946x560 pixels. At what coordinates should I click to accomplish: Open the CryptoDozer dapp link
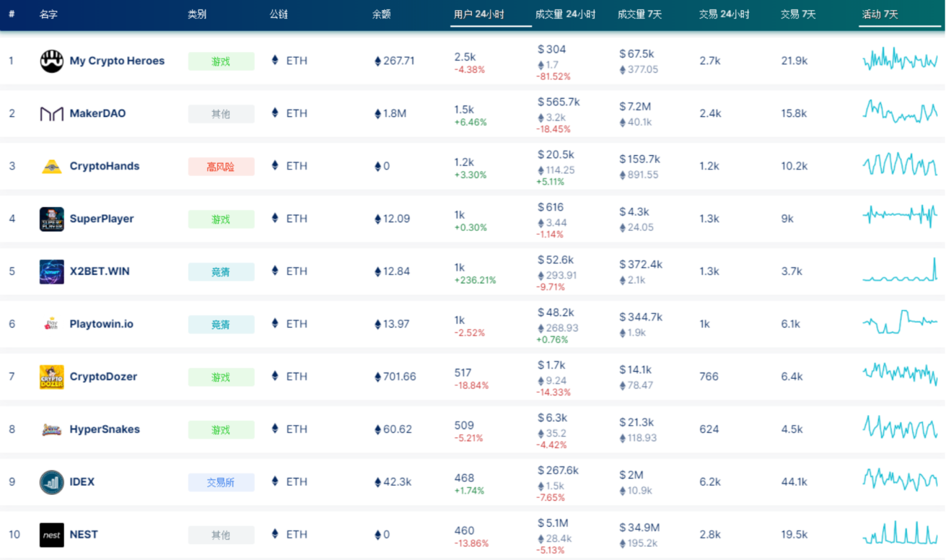(x=103, y=377)
